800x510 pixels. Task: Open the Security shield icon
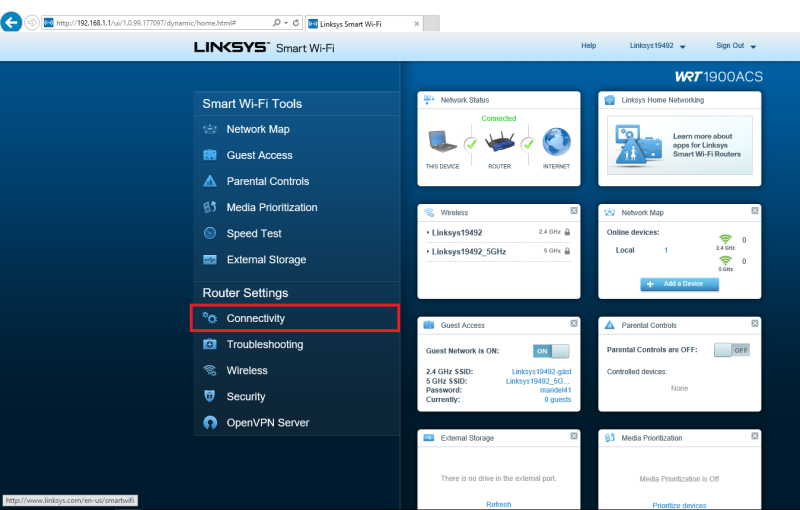pyautogui.click(x=210, y=396)
